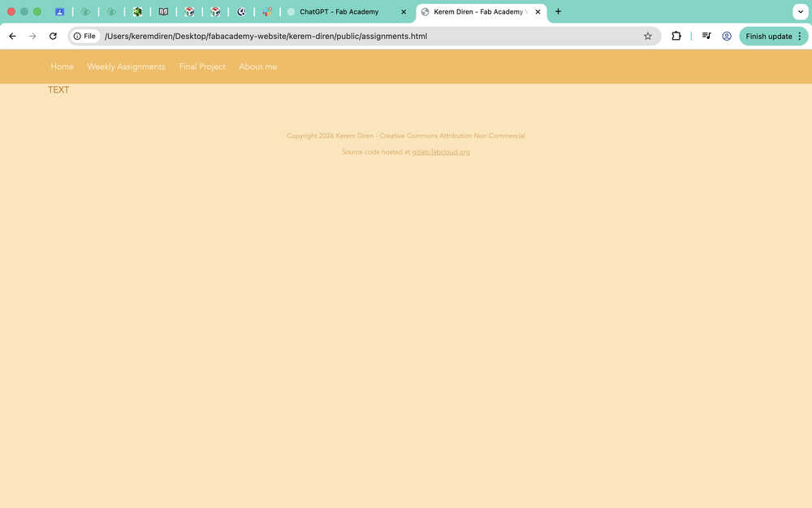Screen dimensions: 812x508
Task: Click the forward navigation arrow
Action: tap(32, 37)
